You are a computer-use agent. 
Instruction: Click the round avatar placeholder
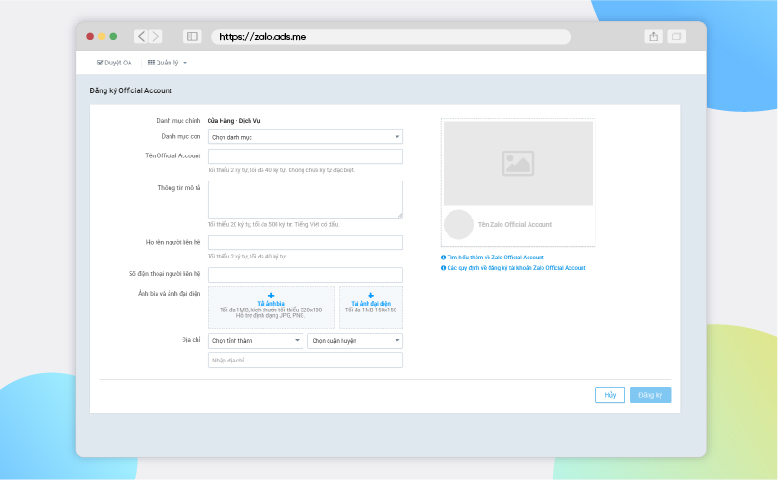tap(458, 224)
